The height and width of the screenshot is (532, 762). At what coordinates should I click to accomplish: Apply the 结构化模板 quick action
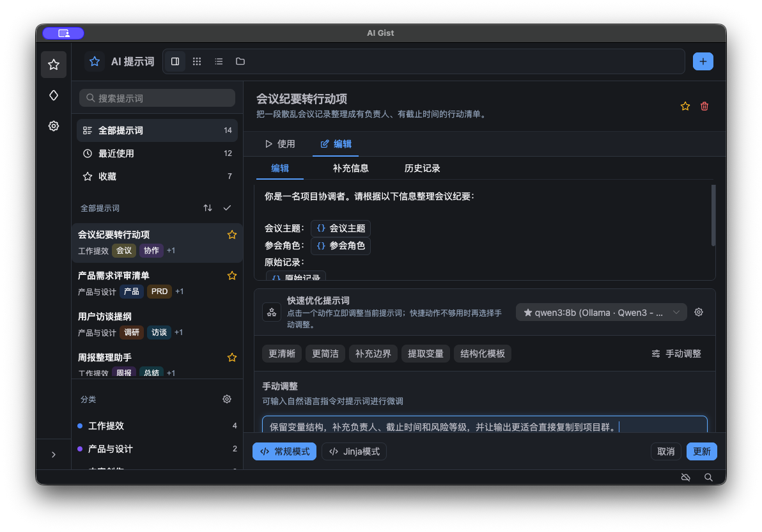[483, 354]
